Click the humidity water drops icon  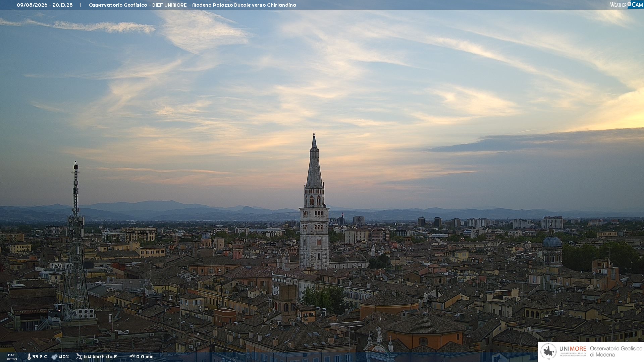click(x=54, y=357)
